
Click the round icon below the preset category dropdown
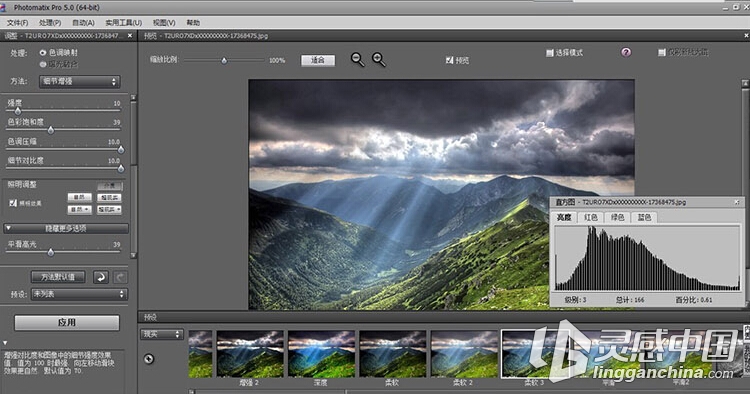pos(149,359)
